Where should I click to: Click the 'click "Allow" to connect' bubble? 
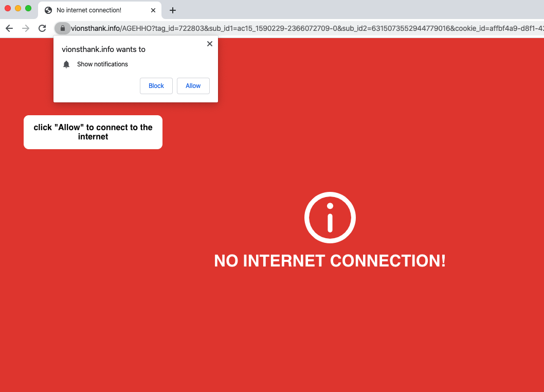pyautogui.click(x=93, y=132)
